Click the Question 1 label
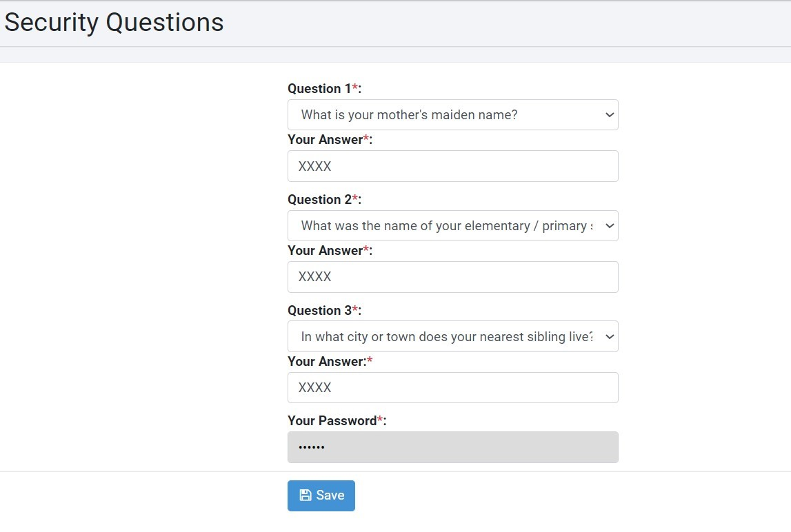The image size is (791, 532). [324, 89]
